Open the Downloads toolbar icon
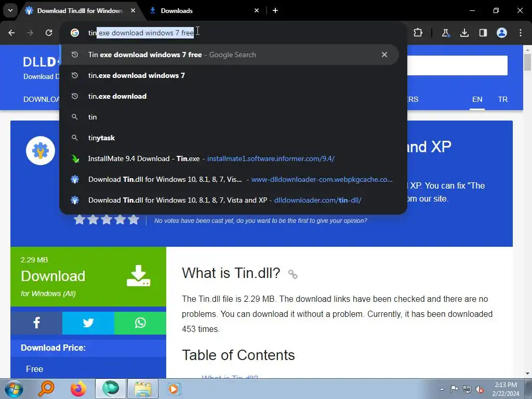 464,33
